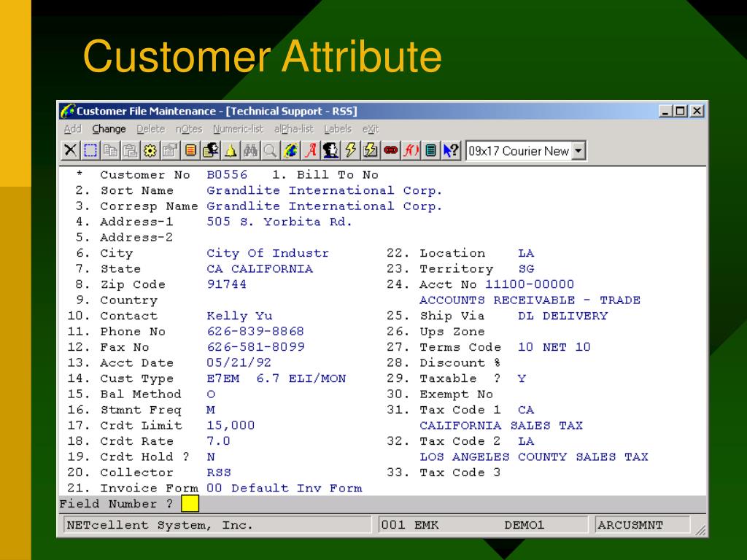Viewport: 747px width, 560px height.
Task: Open the Delete menu
Action: tap(150, 129)
